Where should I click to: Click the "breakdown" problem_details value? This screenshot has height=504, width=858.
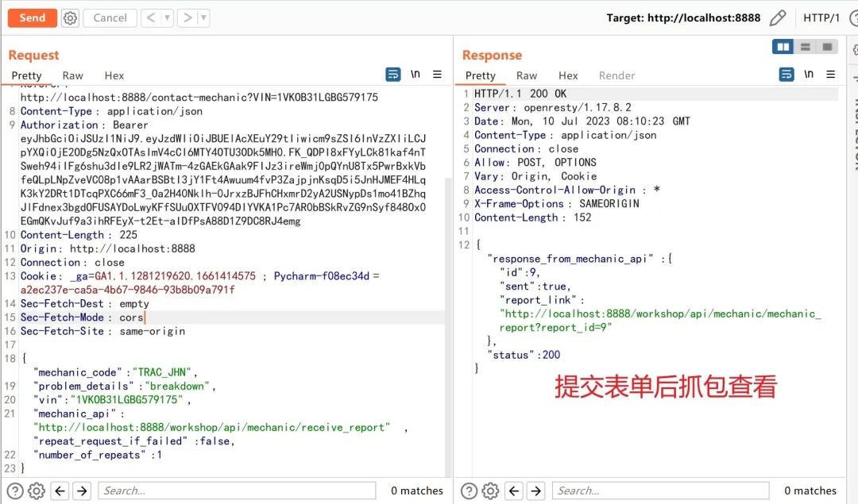pos(177,386)
